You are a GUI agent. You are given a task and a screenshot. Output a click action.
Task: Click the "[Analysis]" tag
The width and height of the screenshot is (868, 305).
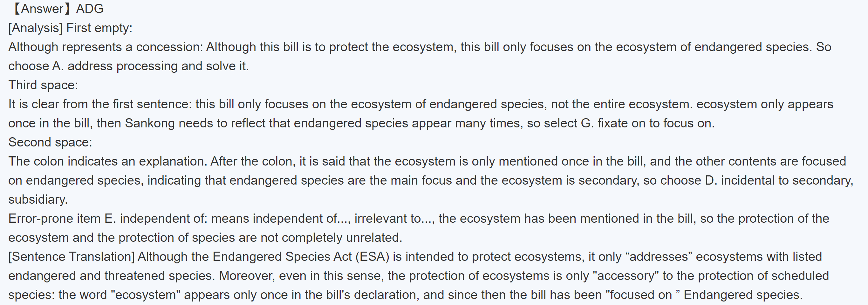click(35, 28)
